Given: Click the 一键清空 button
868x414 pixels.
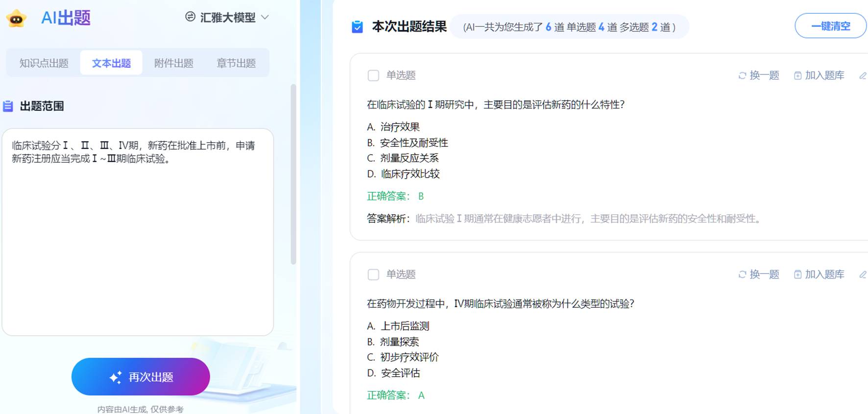Looking at the screenshot, I should point(830,26).
